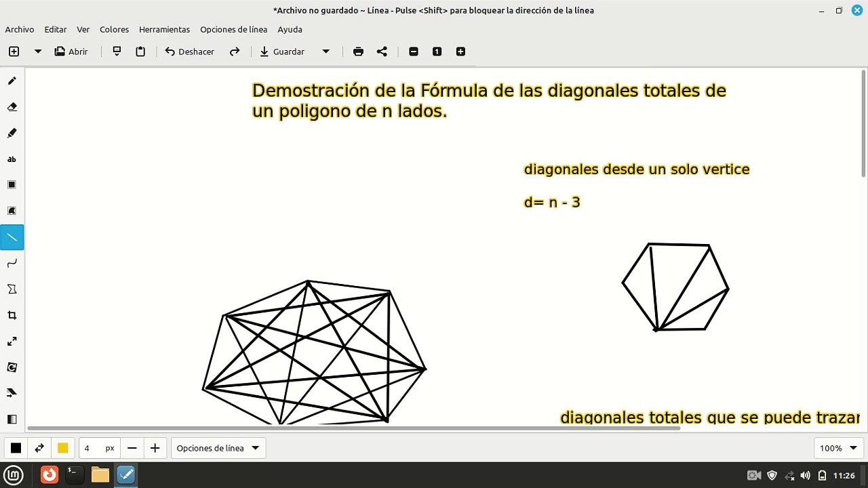Screen dimensions: 868x488
Task: Select the Pencil tool
Action: [12, 81]
